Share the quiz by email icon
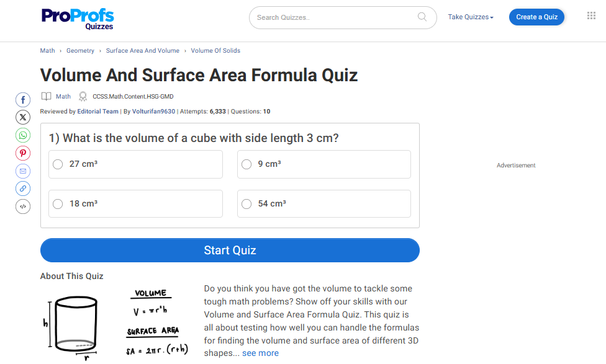 (23, 171)
